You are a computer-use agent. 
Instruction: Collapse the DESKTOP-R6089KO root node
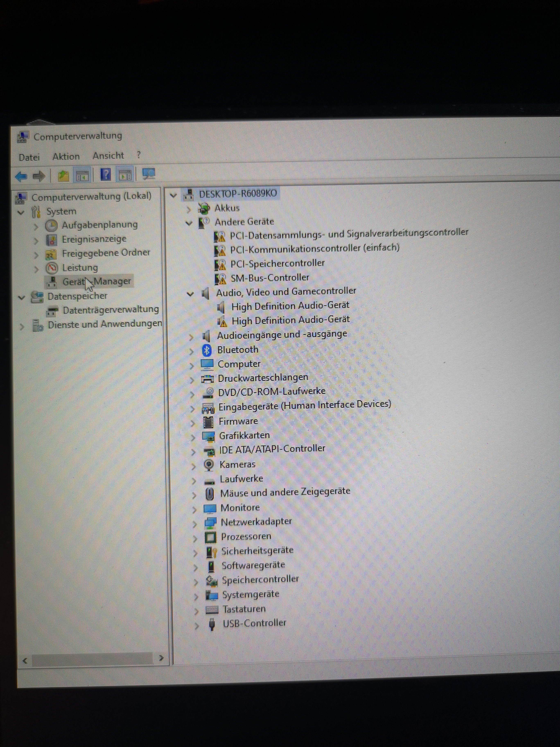pyautogui.click(x=173, y=195)
